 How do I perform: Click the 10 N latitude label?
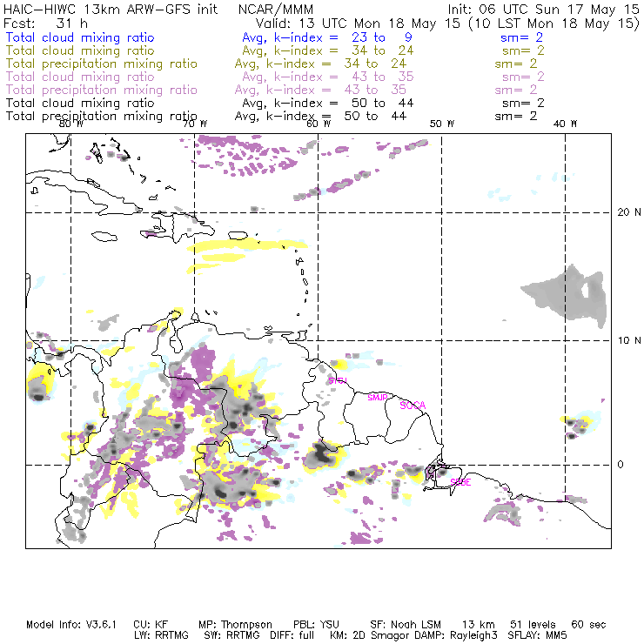[629, 340]
